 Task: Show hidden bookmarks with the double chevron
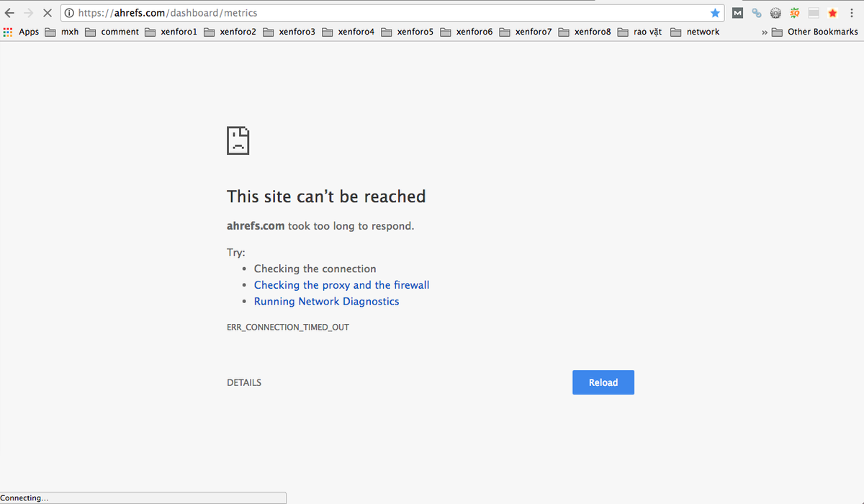tap(764, 32)
